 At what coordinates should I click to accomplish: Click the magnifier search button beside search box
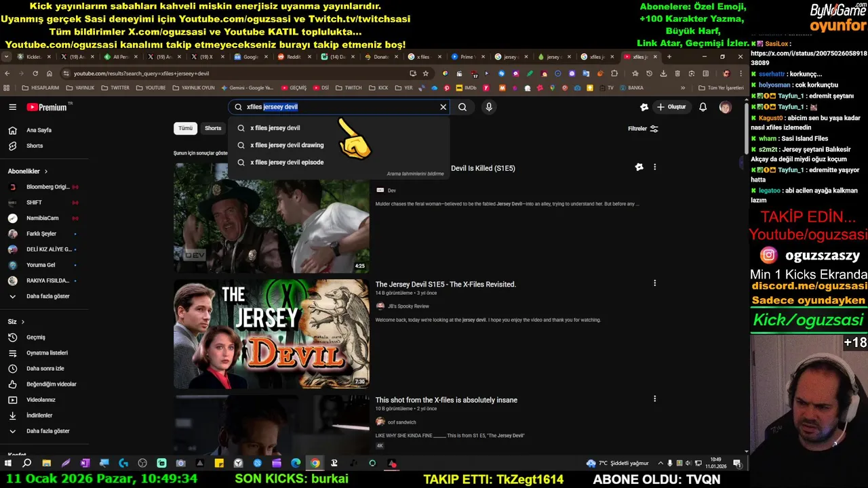point(462,107)
